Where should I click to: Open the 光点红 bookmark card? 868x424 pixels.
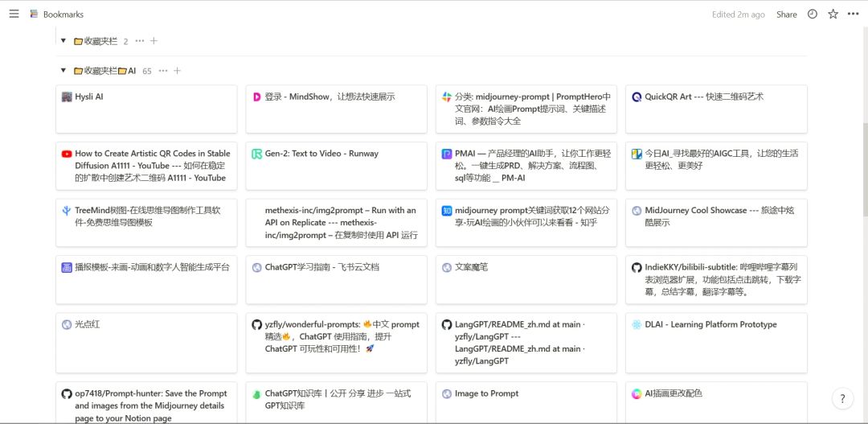coord(146,343)
